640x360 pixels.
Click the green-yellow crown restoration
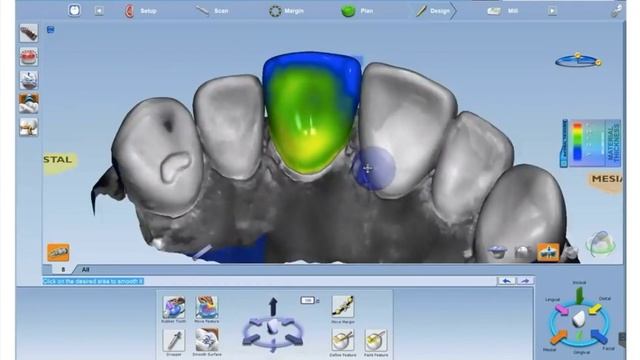[311, 112]
